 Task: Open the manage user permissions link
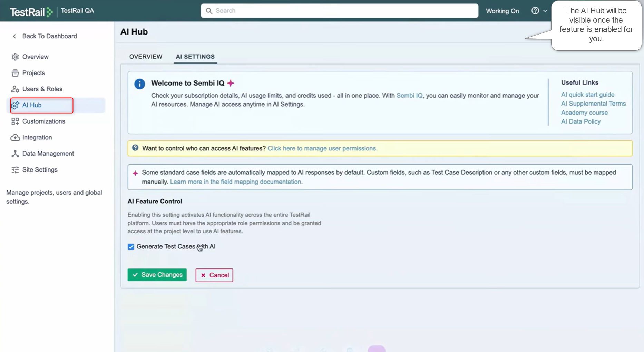point(322,148)
